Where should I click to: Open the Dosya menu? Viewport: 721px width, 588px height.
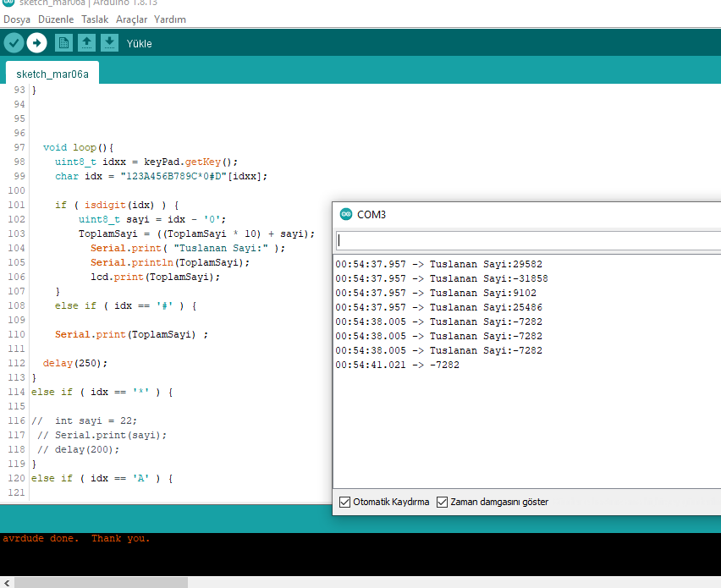[17, 19]
